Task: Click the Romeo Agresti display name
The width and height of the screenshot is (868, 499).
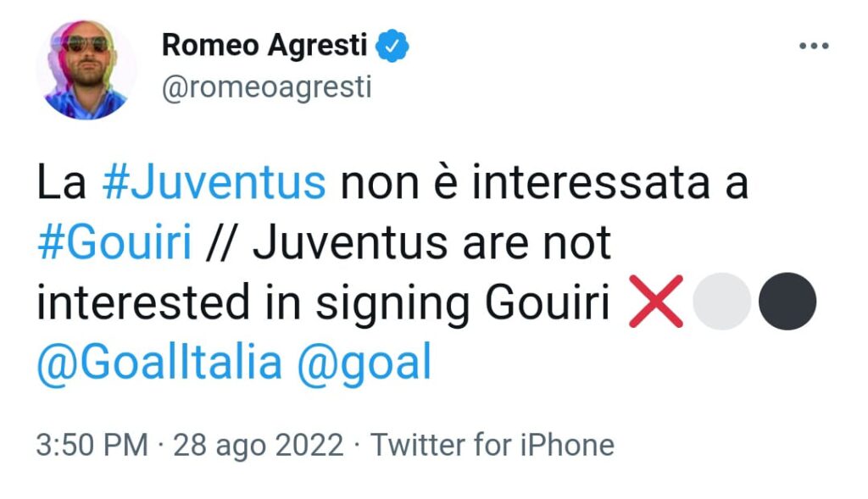Action: tap(264, 46)
